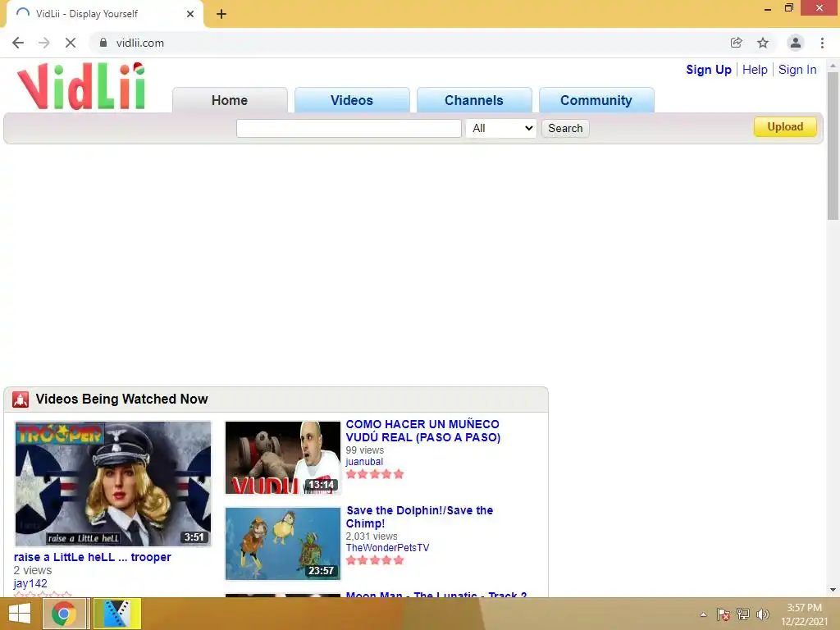Open Chrome's three-dot menu
The height and width of the screenshot is (630, 840).
coord(822,43)
